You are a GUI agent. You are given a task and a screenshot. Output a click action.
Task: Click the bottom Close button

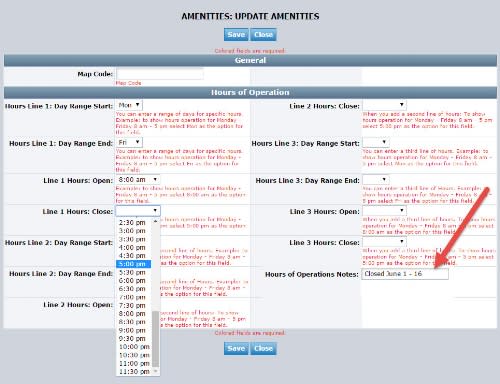tap(263, 348)
